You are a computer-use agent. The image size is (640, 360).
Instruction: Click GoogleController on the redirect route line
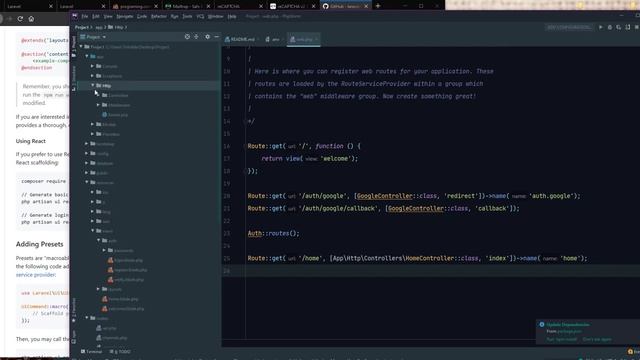coord(384,196)
